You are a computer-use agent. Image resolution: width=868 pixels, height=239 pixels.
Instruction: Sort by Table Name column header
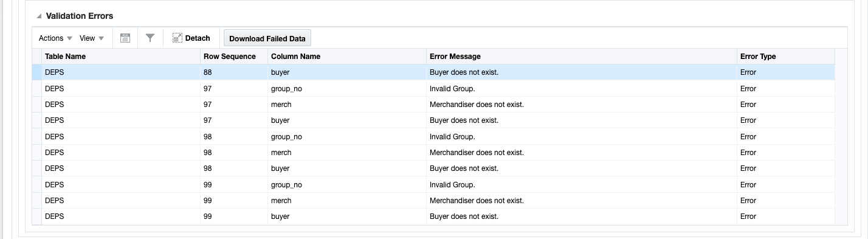pos(121,57)
